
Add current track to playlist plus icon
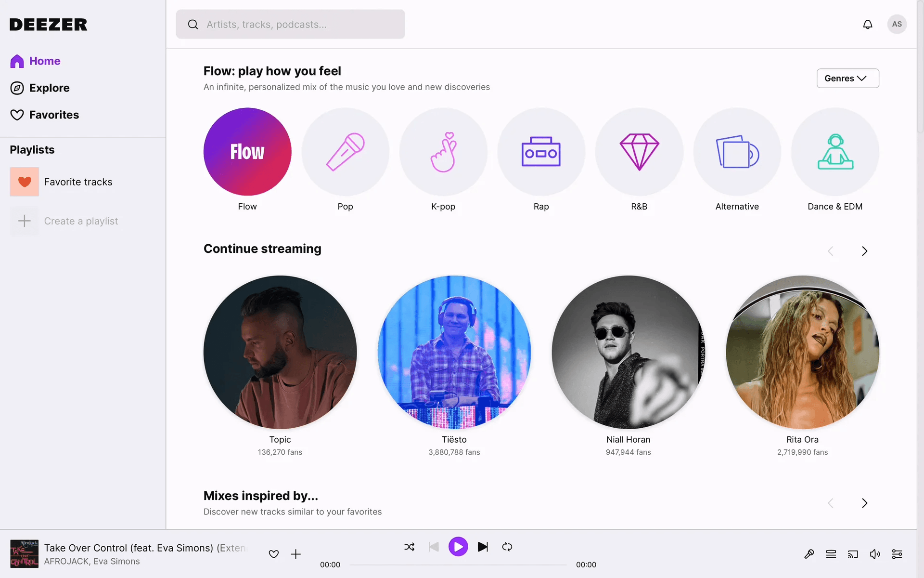click(x=295, y=554)
